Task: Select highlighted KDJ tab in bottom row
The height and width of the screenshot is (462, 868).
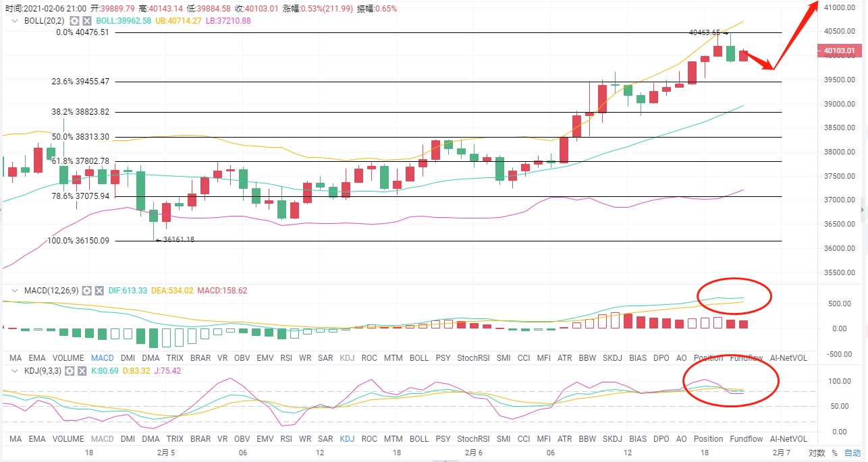Action: click(348, 438)
